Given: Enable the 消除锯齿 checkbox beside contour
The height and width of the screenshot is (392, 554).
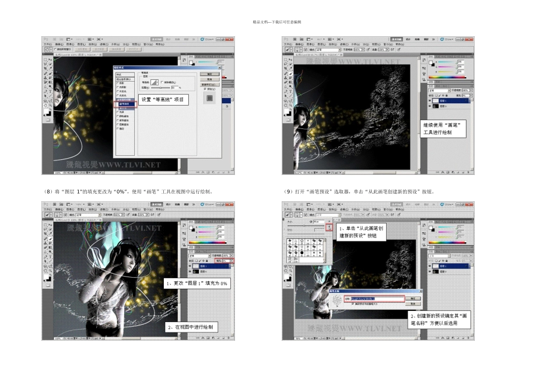Looking at the screenshot, I should 162,82.
